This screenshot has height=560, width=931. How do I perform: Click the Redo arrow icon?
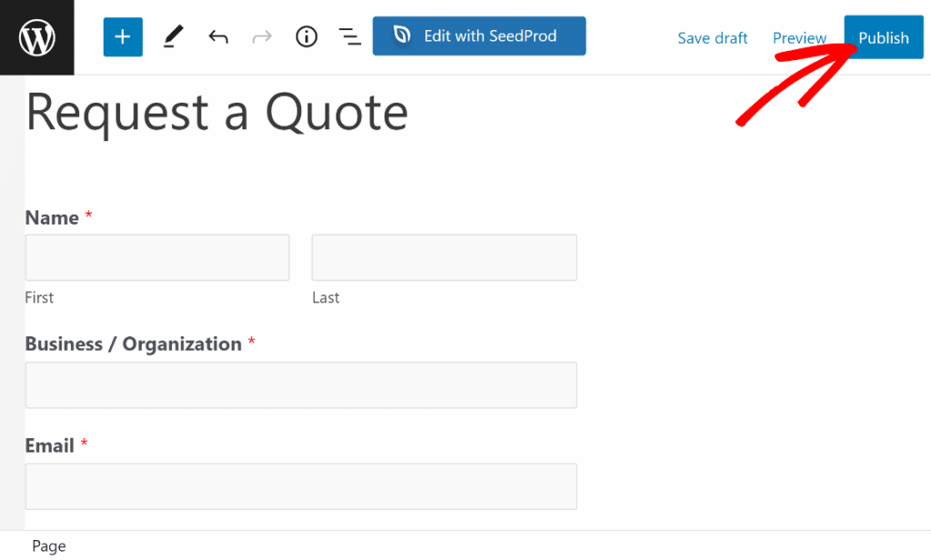tap(262, 37)
